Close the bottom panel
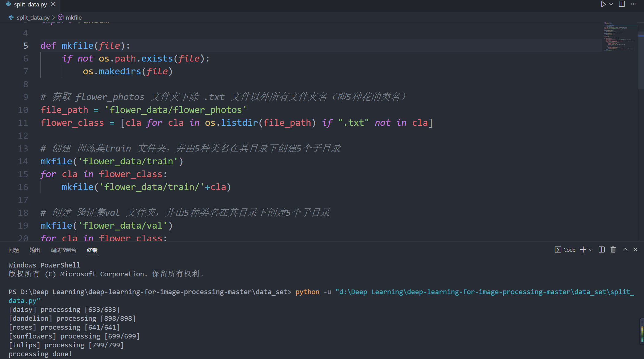The image size is (644, 359). coord(635,249)
